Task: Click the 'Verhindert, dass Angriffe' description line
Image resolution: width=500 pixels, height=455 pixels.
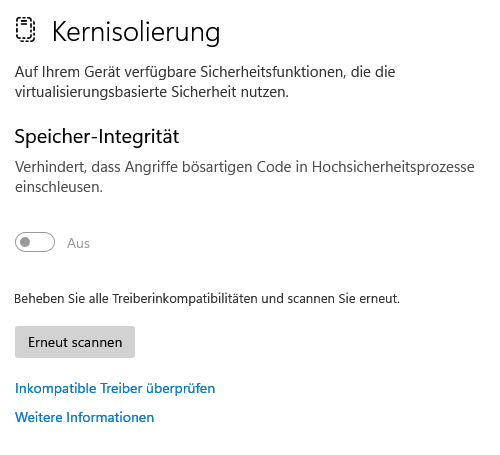Action: (x=245, y=167)
